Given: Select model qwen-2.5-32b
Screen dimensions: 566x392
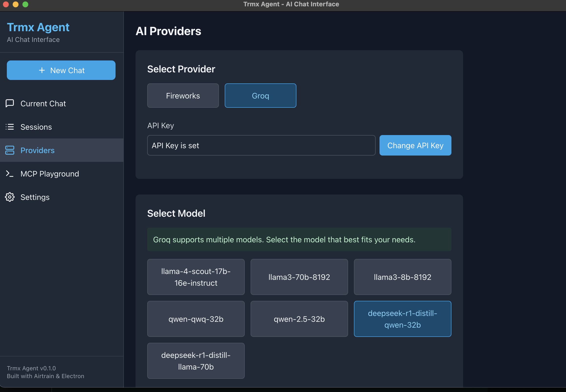Looking at the screenshot, I should (299, 319).
